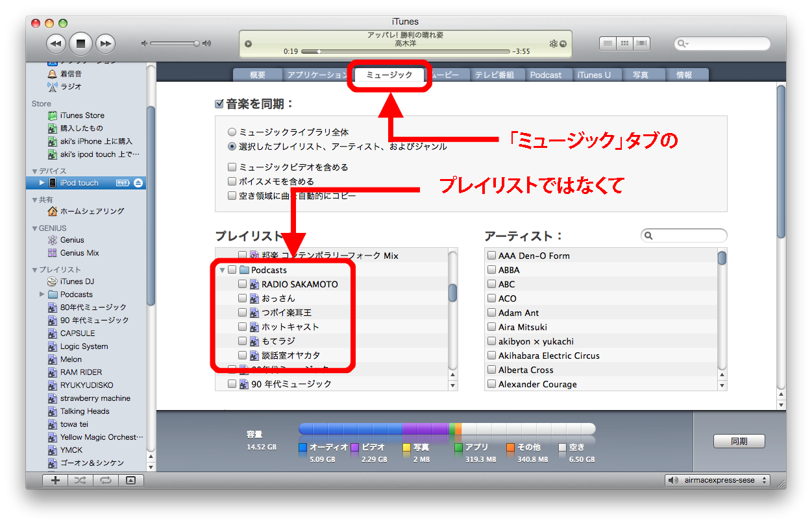
Task: Collapse the 共有 section
Action: 34,200
